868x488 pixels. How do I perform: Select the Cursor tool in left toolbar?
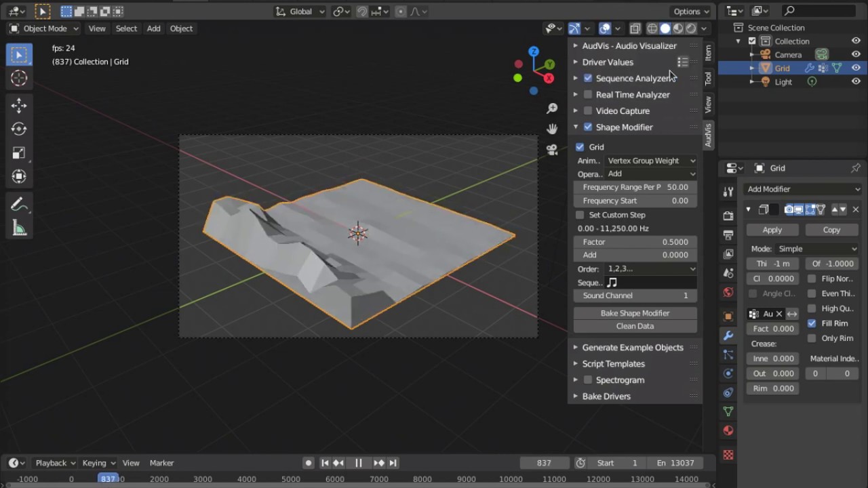[x=19, y=79]
